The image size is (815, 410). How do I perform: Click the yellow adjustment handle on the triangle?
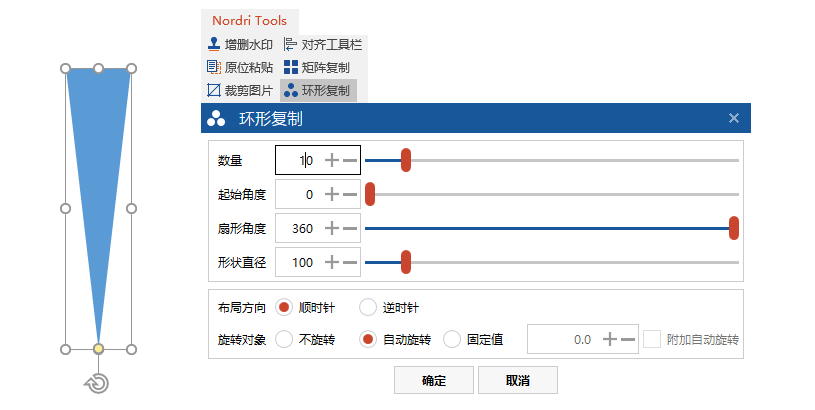point(98,349)
